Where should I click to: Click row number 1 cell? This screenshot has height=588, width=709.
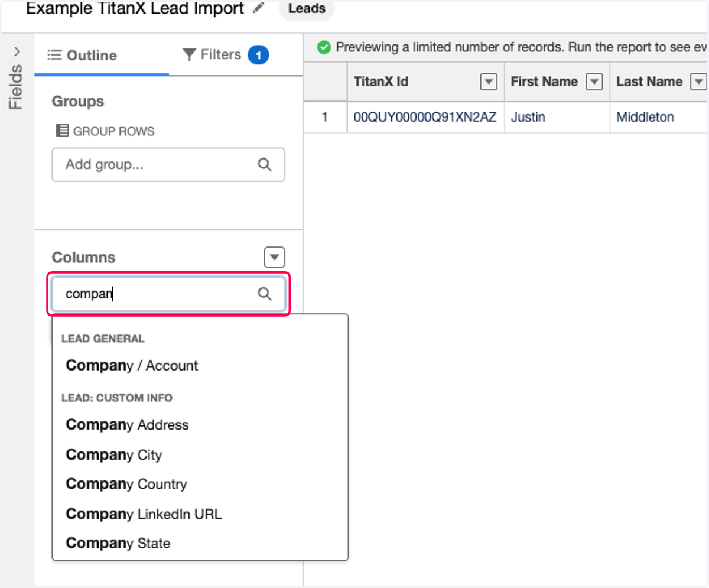pos(325,117)
